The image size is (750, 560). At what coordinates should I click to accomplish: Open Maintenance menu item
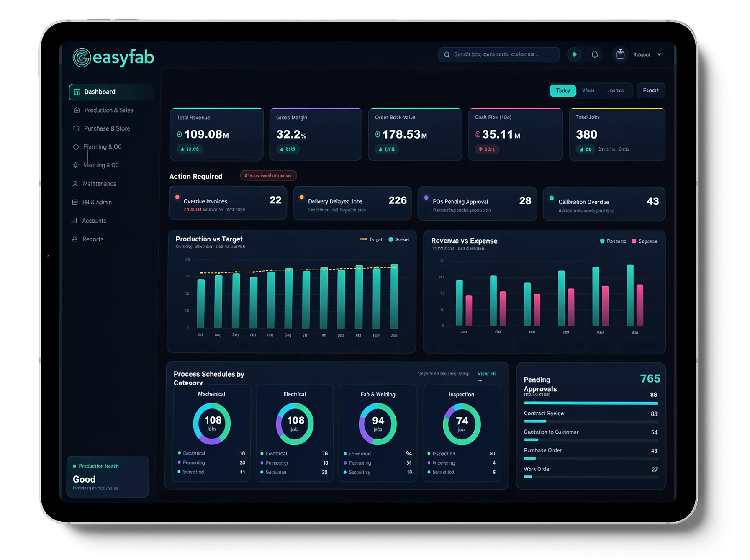100,184
